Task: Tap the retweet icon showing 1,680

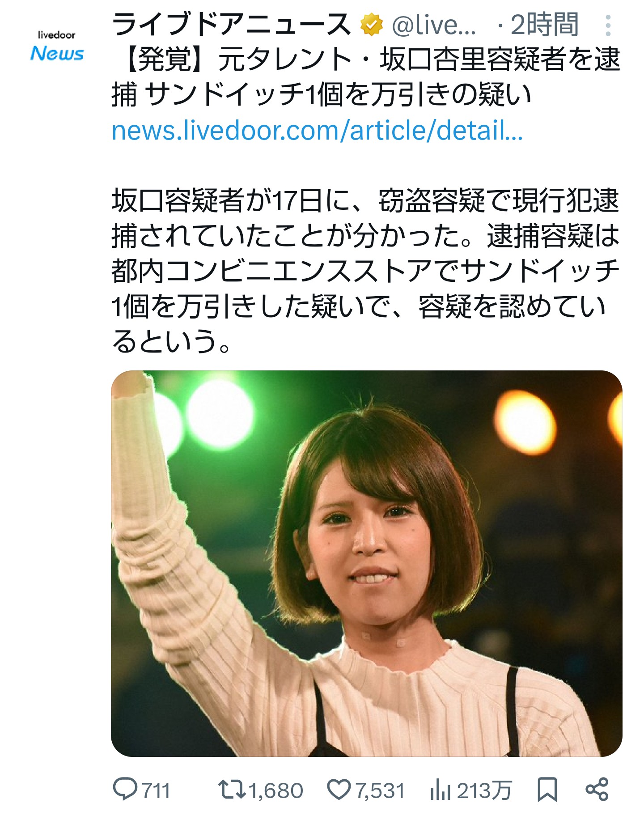Action: tap(232, 790)
